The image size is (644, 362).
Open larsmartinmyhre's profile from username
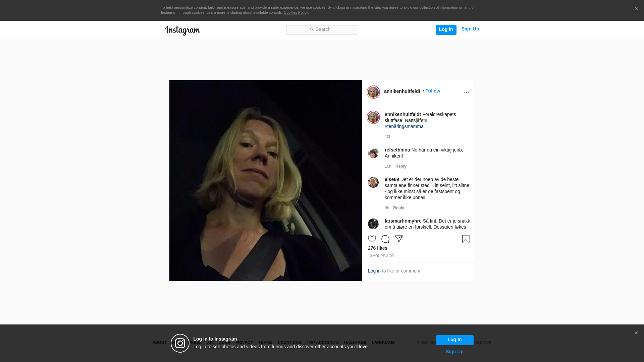403,221
